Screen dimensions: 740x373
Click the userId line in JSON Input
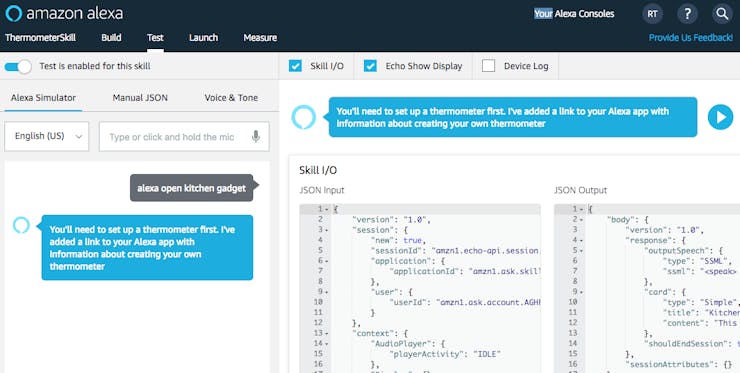pos(464,303)
